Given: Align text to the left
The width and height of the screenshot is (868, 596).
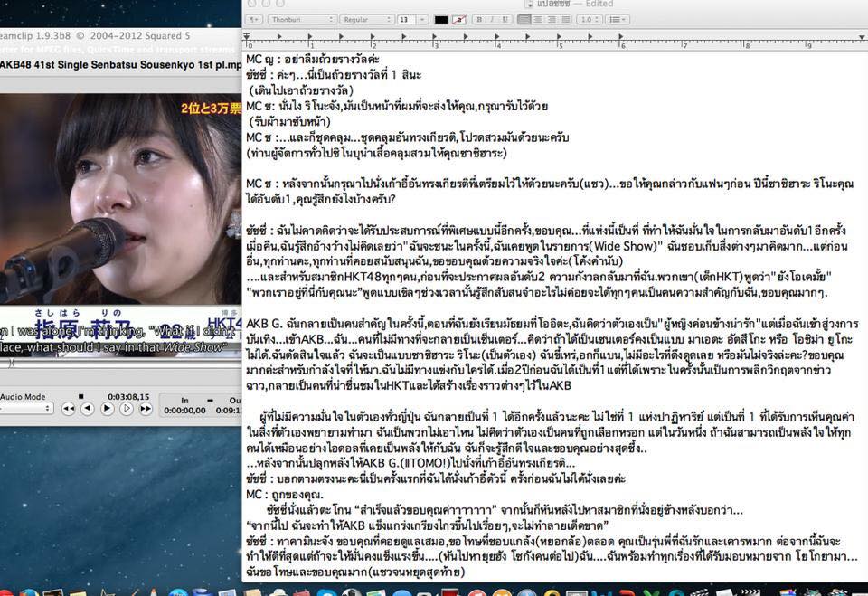Looking at the screenshot, I should point(524,19).
